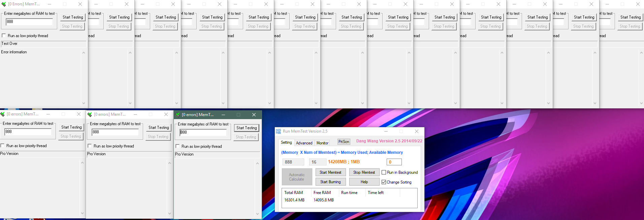This screenshot has width=644, height=220.
Task: Click the Start Burning button
Action: point(330,182)
